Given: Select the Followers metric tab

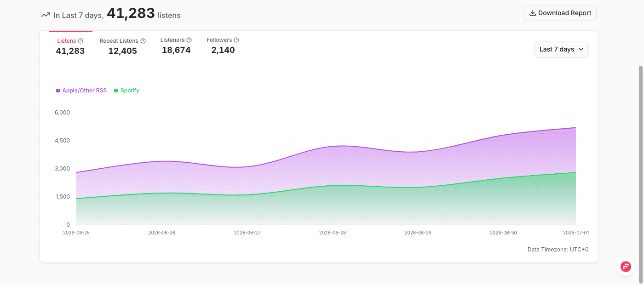Looking at the screenshot, I should point(223,45).
